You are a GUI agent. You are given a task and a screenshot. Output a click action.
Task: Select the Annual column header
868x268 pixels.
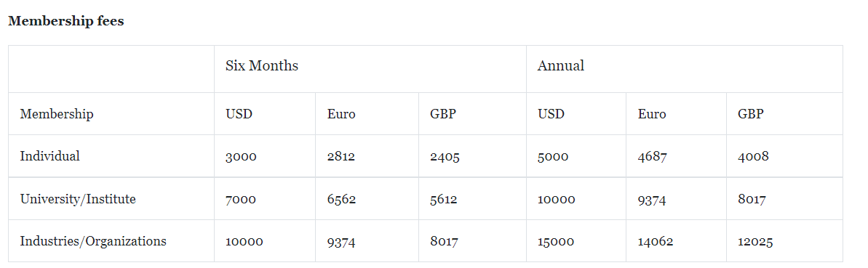pos(560,66)
